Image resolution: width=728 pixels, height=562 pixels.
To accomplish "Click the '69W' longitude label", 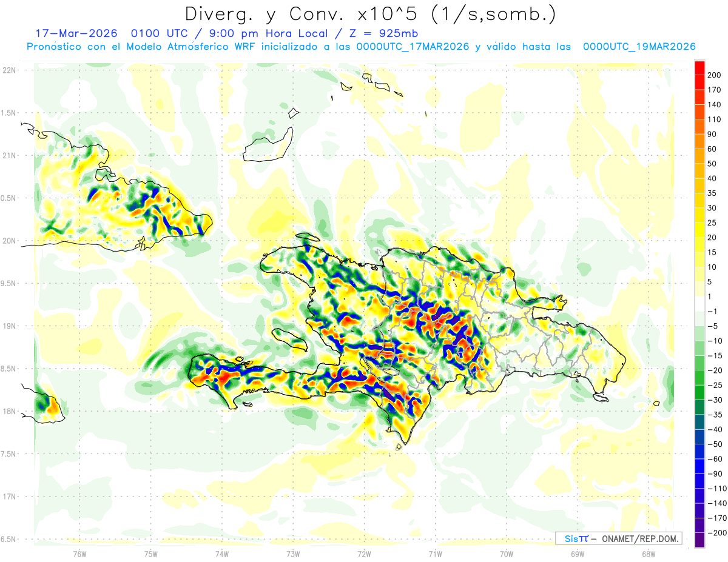I will click(578, 554).
